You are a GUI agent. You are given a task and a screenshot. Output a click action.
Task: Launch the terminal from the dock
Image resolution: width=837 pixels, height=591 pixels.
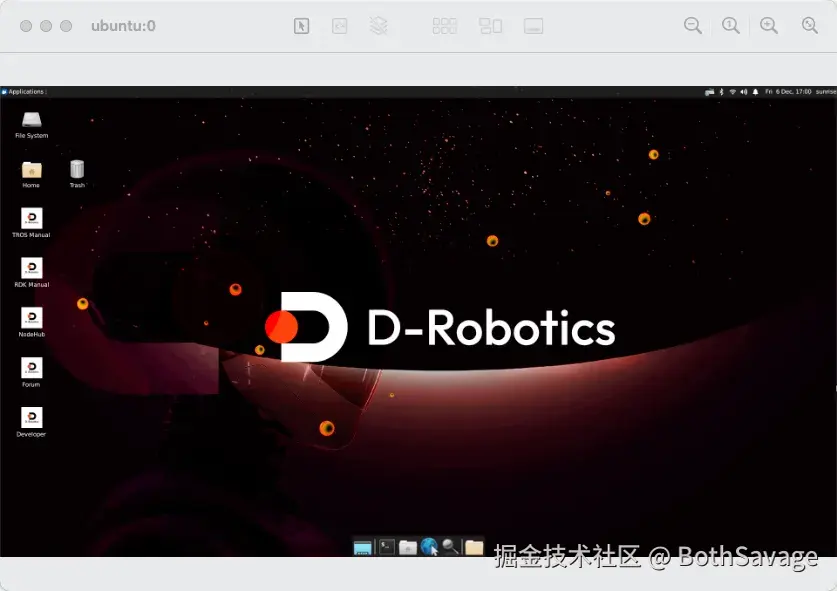[386, 547]
